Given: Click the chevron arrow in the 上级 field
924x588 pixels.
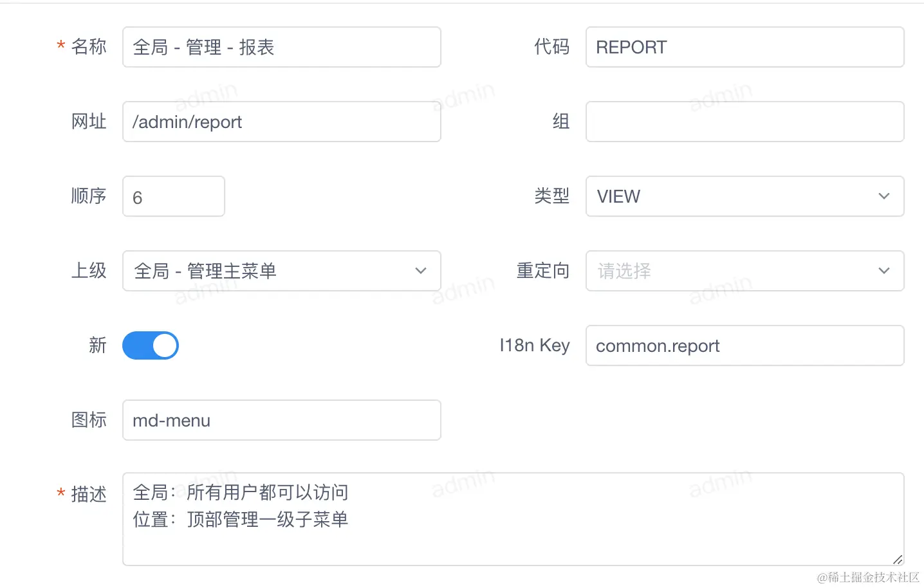Looking at the screenshot, I should point(421,271).
